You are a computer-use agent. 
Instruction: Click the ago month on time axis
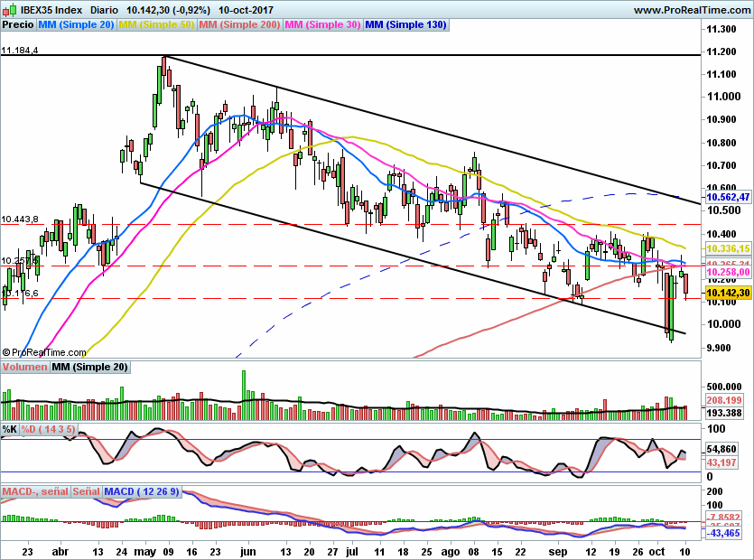click(x=450, y=552)
